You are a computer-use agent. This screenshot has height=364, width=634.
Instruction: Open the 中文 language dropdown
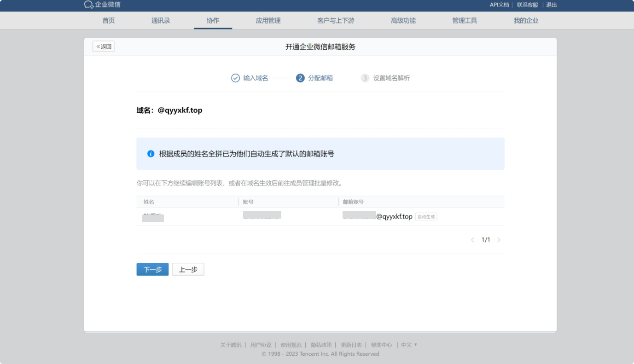pyautogui.click(x=409, y=345)
